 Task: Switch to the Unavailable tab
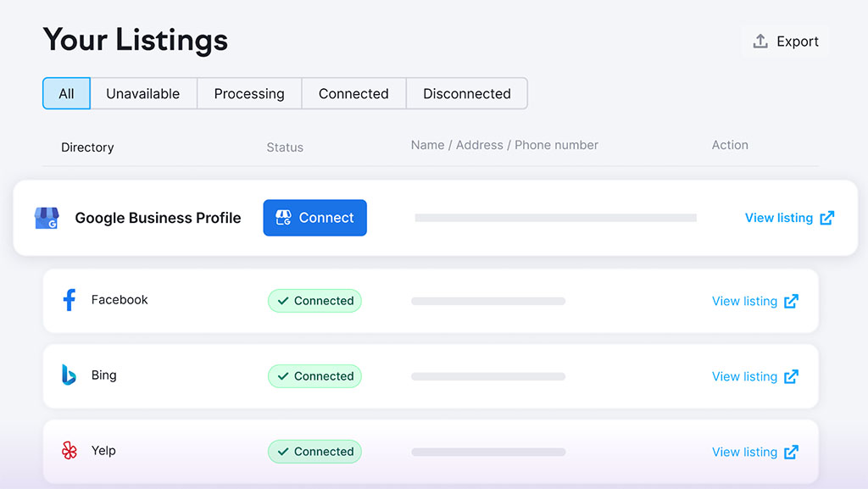142,94
